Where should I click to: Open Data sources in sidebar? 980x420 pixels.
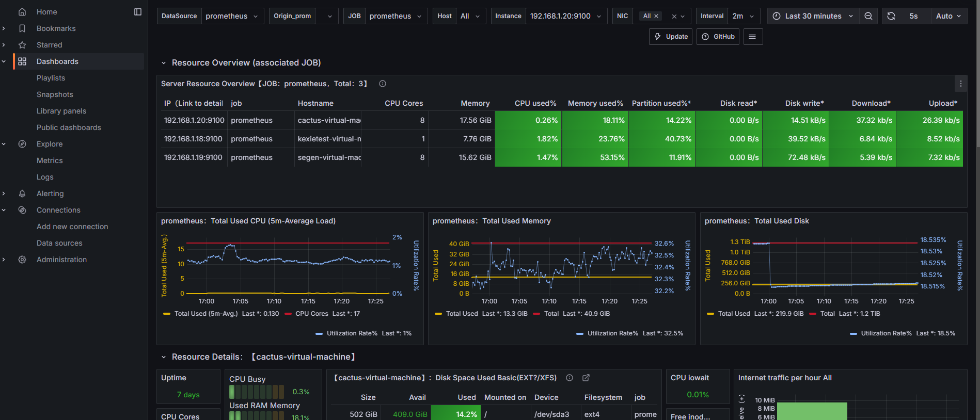pyautogui.click(x=59, y=243)
